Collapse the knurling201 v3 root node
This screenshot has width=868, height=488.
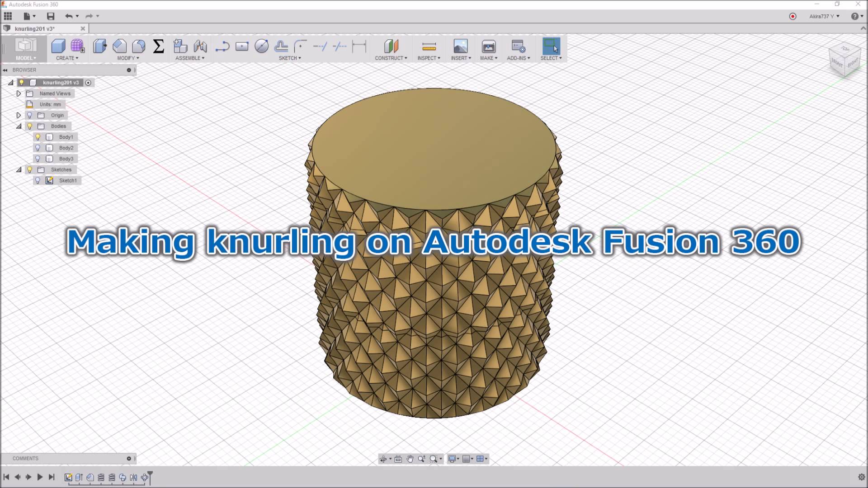pyautogui.click(x=10, y=83)
